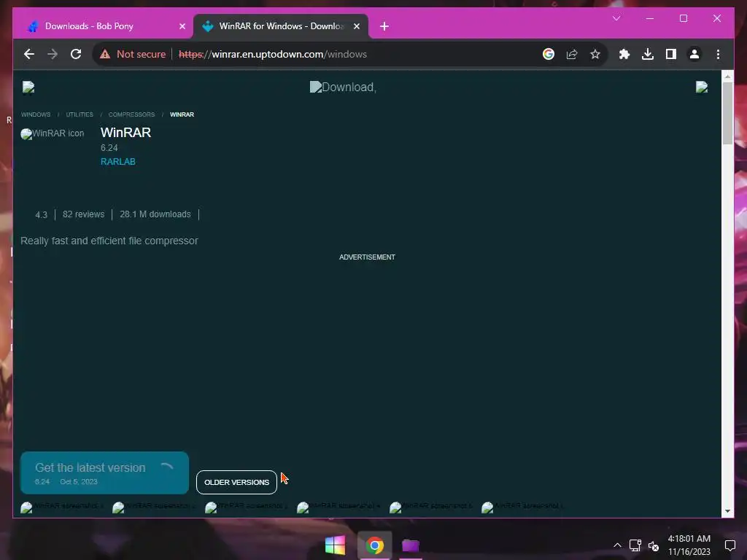Click the WINRAR breadcrumb text

click(182, 114)
